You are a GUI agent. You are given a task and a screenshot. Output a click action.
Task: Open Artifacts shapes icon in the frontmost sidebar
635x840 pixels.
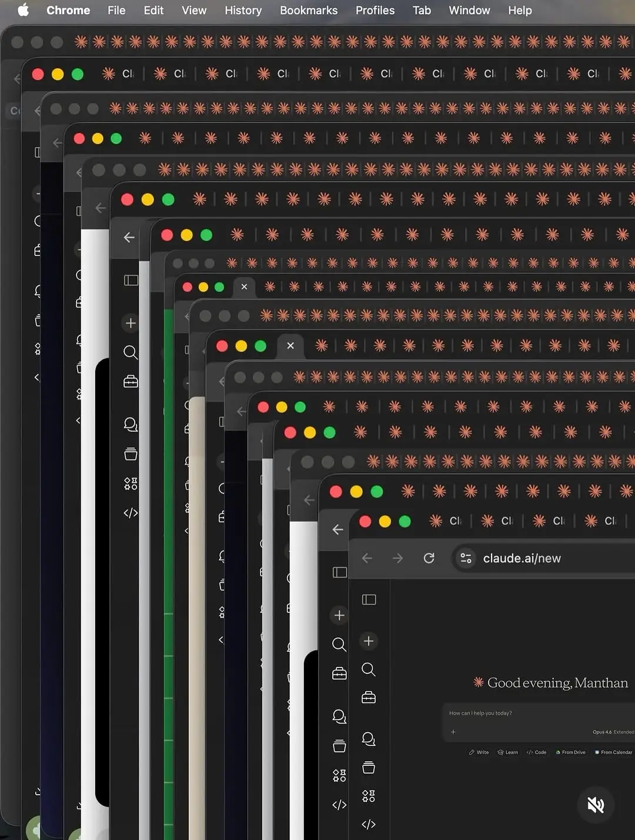tap(369, 796)
